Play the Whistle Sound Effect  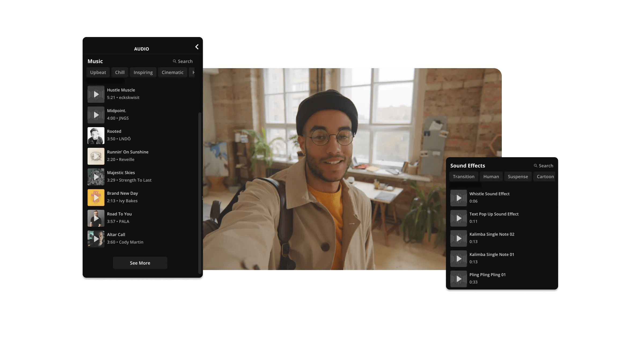coord(458,198)
